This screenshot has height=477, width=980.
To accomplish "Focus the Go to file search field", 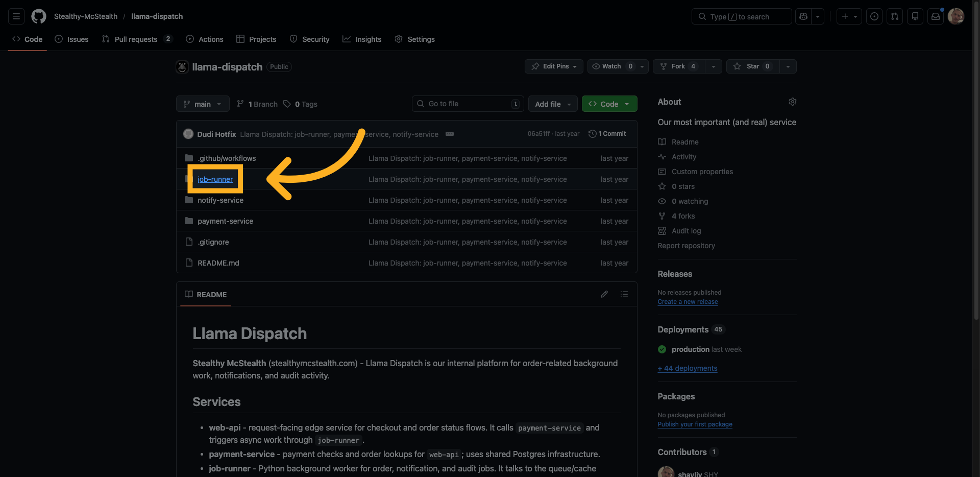I will [469, 104].
